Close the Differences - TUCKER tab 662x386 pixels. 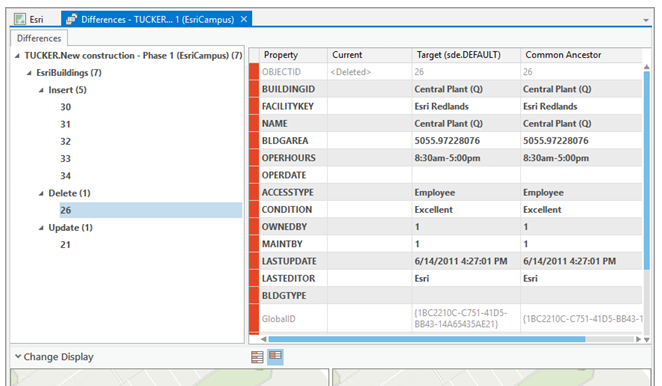(244, 19)
